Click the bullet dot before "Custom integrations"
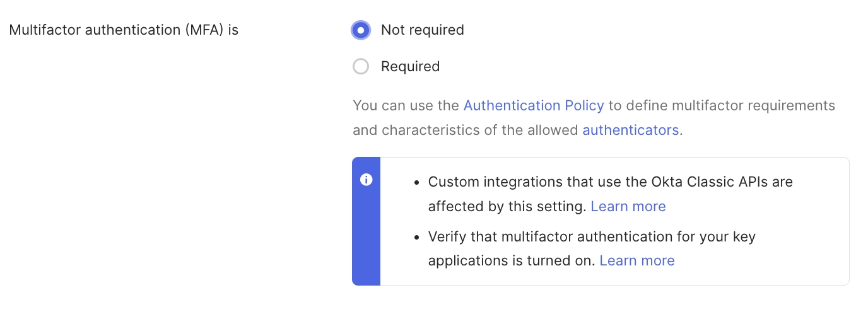Image resolution: width=868 pixels, height=319 pixels. click(x=416, y=183)
